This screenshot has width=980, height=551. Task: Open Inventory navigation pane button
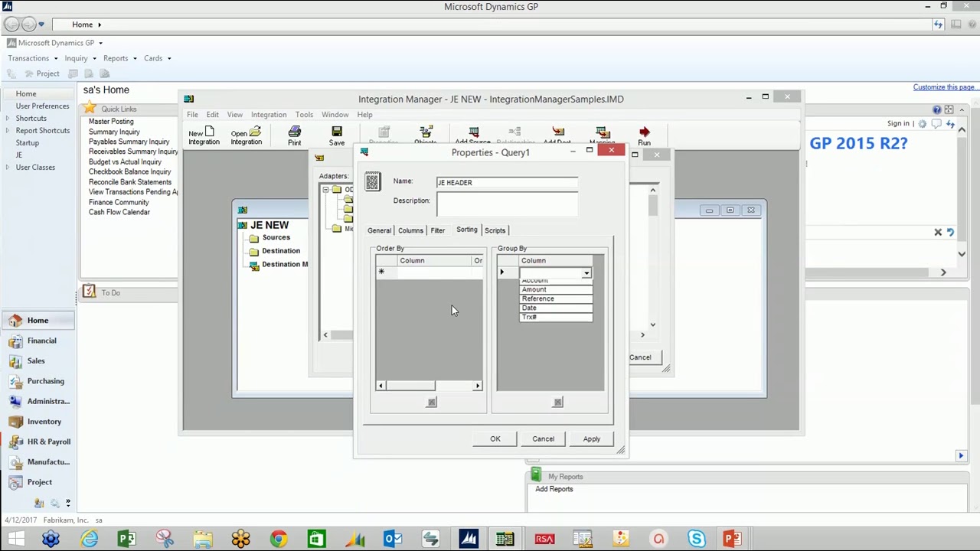coord(38,422)
